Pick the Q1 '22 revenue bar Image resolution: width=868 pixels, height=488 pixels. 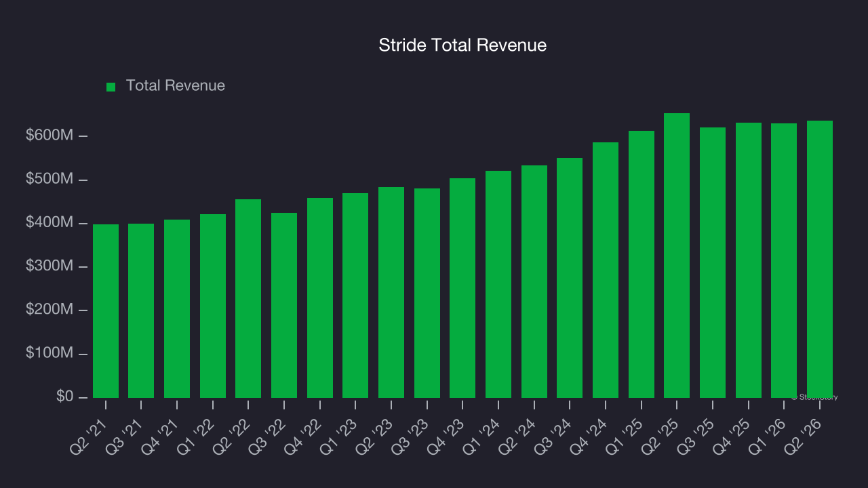click(213, 306)
